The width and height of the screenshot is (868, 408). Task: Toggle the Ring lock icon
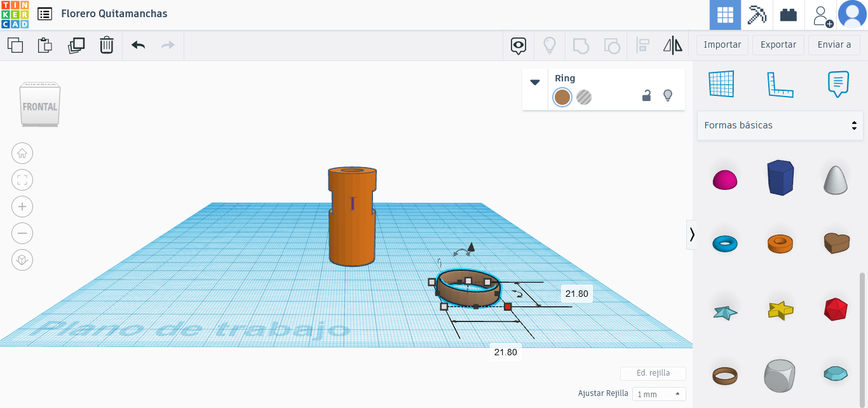coord(646,96)
